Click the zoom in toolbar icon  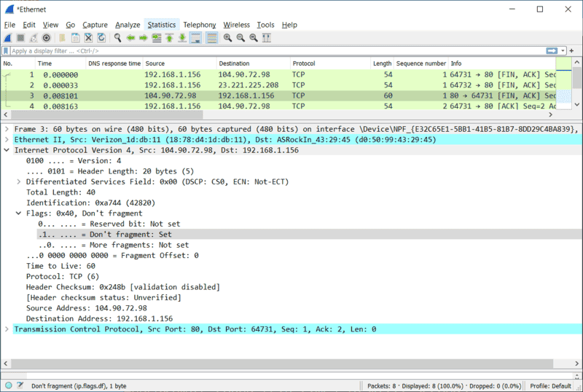[227, 37]
